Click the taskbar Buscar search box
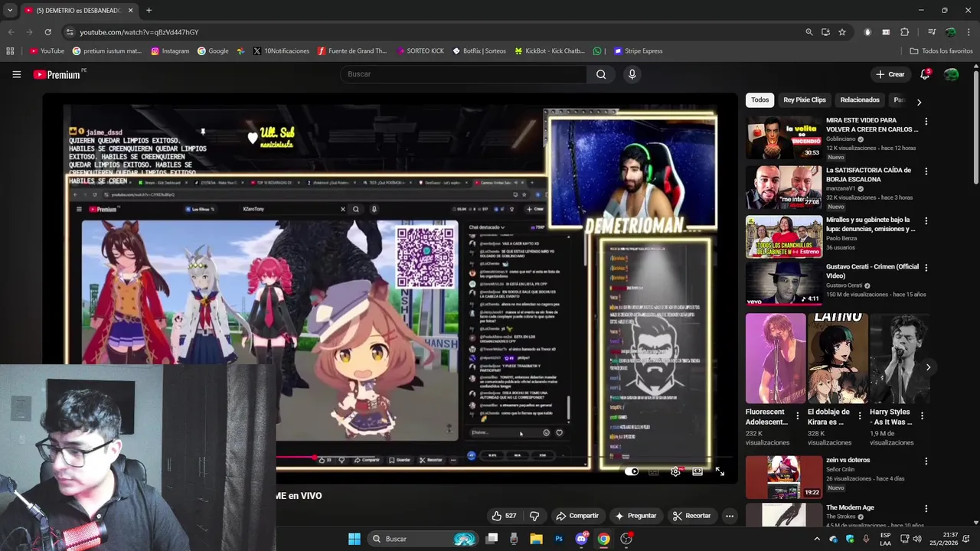Image resolution: width=980 pixels, height=551 pixels. point(423,539)
